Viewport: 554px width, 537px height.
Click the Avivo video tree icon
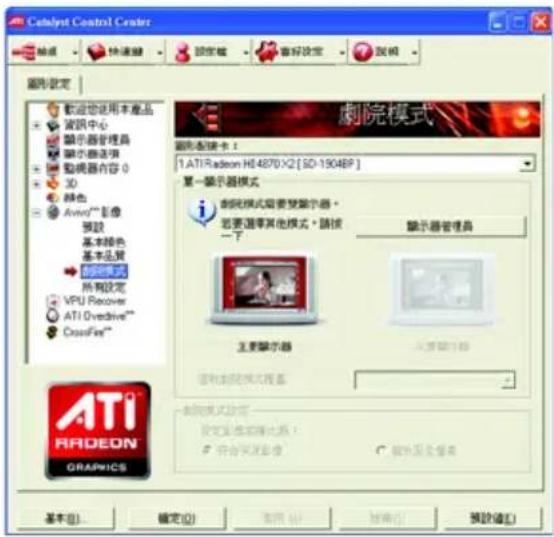point(53,212)
